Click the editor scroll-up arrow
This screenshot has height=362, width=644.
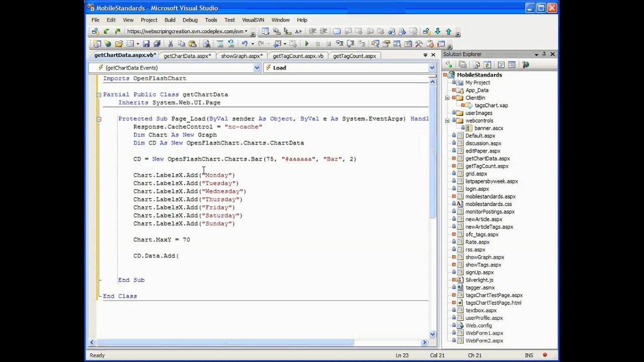tap(433, 80)
